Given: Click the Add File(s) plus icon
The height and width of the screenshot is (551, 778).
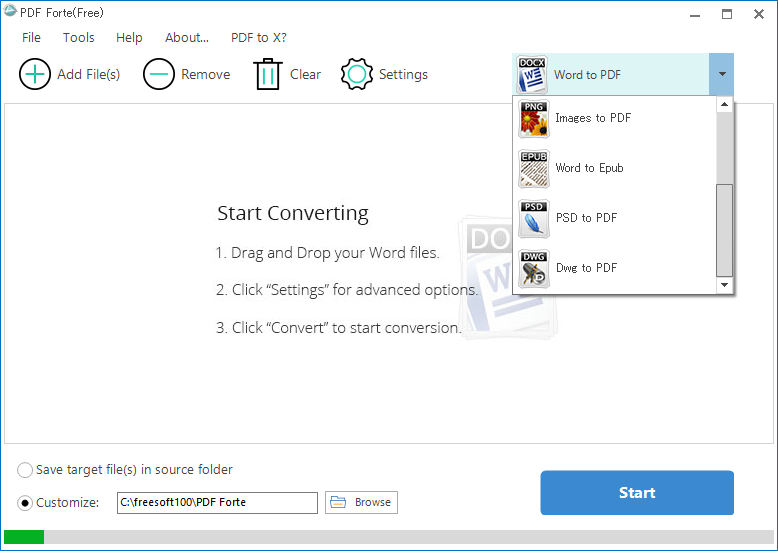Looking at the screenshot, I should point(35,74).
